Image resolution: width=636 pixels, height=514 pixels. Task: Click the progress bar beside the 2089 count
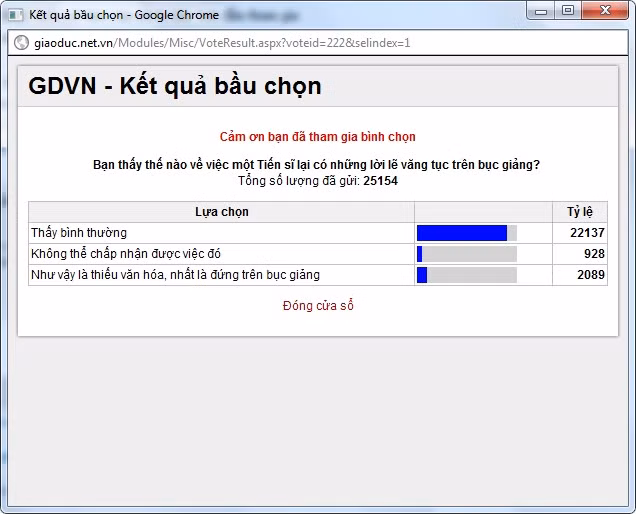pos(466,274)
